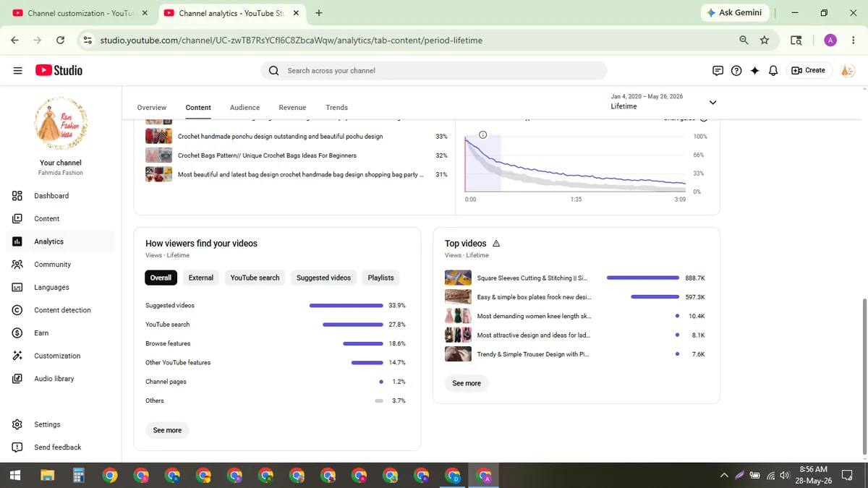
Task: Open Earn in the sidebar
Action: (61, 333)
